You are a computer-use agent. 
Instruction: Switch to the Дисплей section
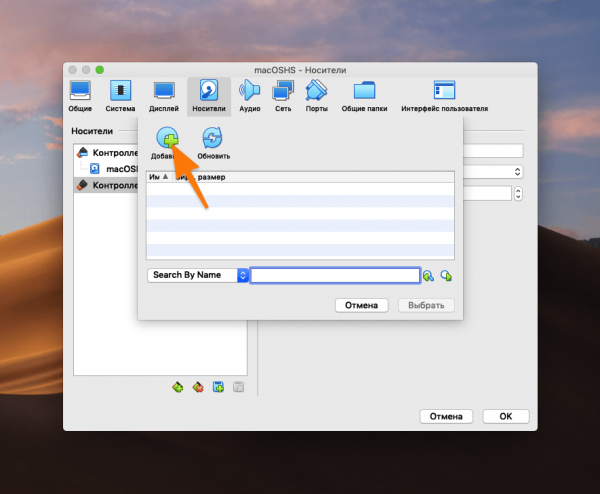(x=164, y=96)
